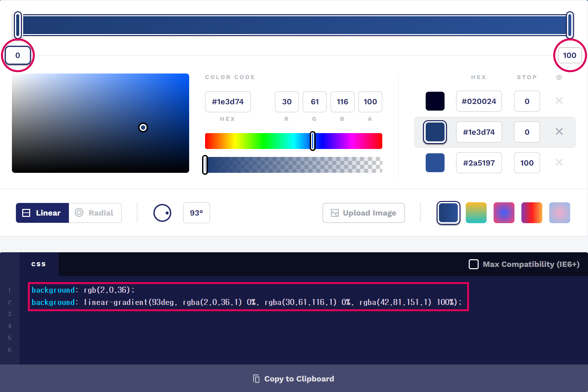
Task: Click the left gradient bar stop handle
Action: tap(18, 25)
